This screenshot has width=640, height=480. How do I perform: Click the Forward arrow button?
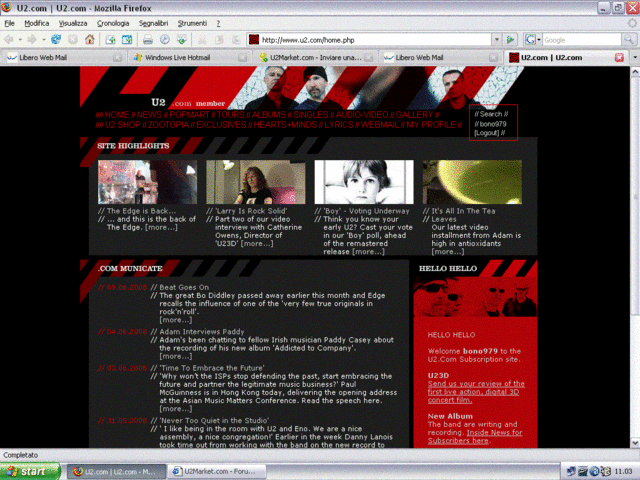tap(31, 40)
